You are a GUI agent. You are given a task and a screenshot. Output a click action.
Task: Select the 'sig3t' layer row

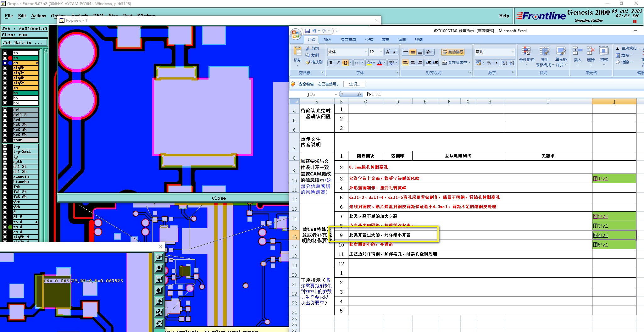(x=25, y=73)
